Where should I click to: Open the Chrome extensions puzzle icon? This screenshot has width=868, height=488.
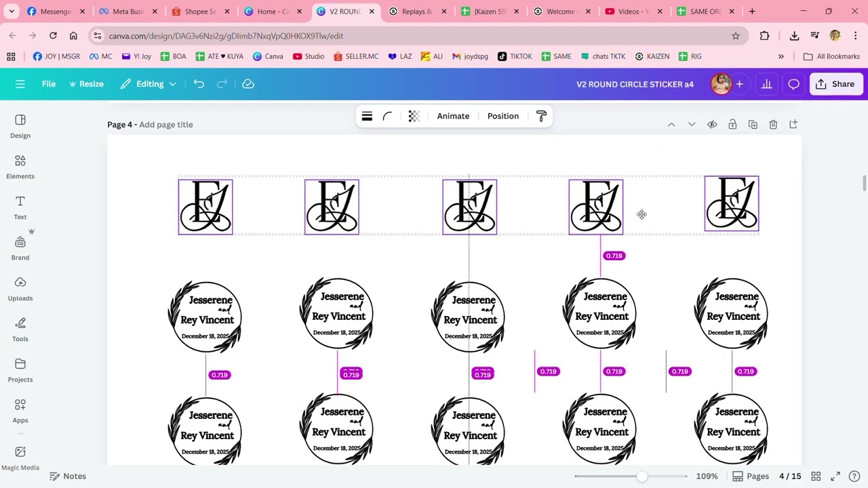tap(764, 36)
